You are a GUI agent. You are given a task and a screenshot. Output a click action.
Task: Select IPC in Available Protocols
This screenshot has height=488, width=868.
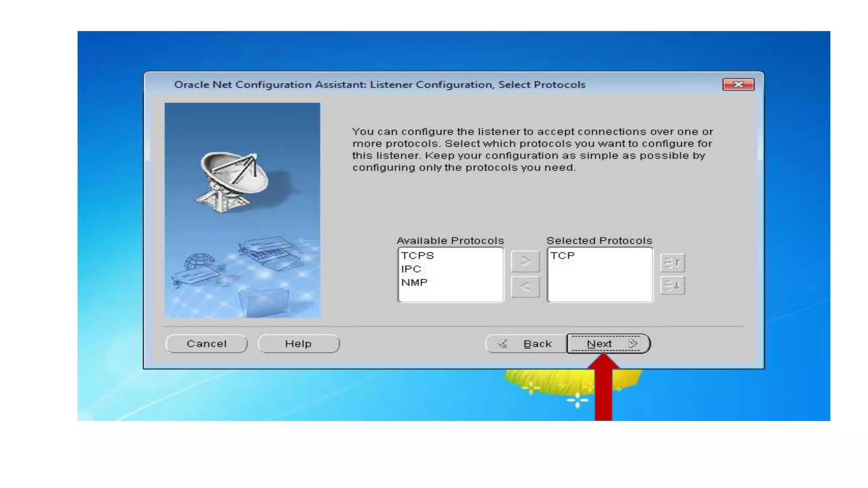tap(411, 269)
